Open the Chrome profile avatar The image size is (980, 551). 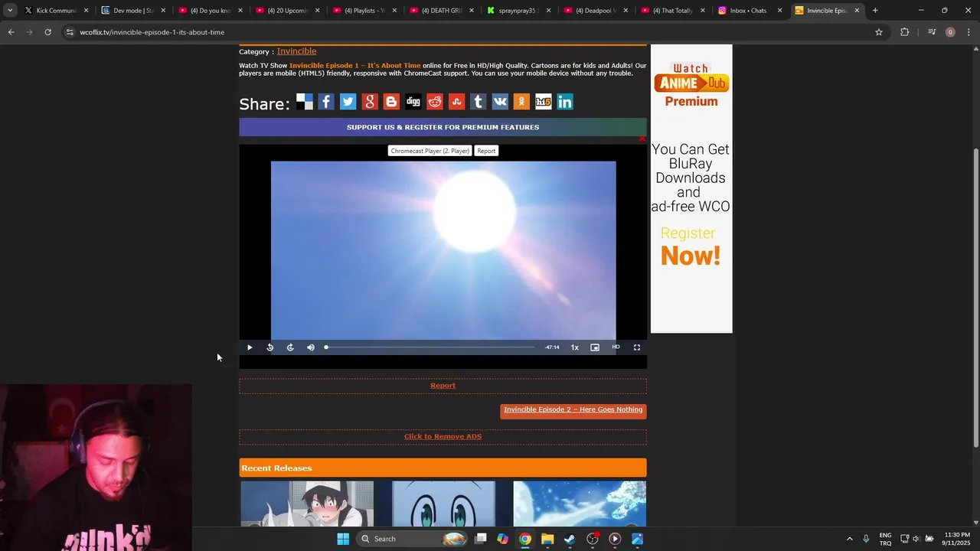[x=950, y=32]
